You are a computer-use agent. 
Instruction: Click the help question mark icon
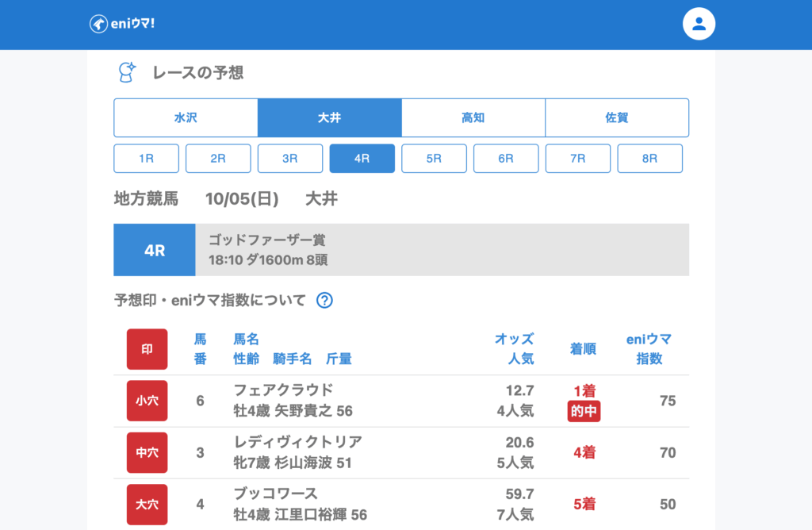(x=324, y=300)
